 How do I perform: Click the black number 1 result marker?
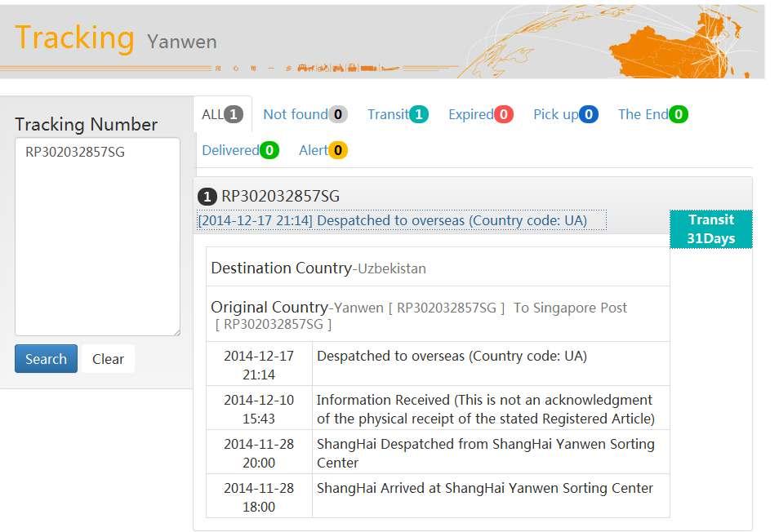coord(207,197)
